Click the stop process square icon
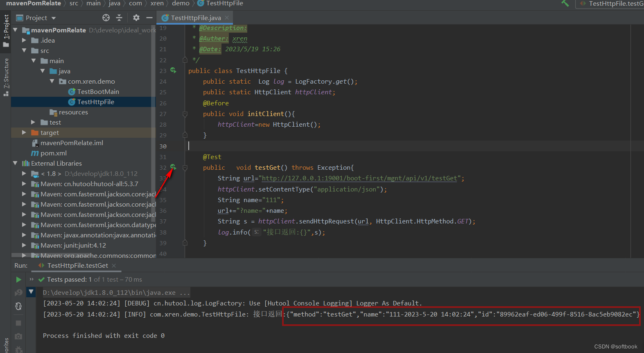This screenshot has height=353, width=644. tap(18, 323)
